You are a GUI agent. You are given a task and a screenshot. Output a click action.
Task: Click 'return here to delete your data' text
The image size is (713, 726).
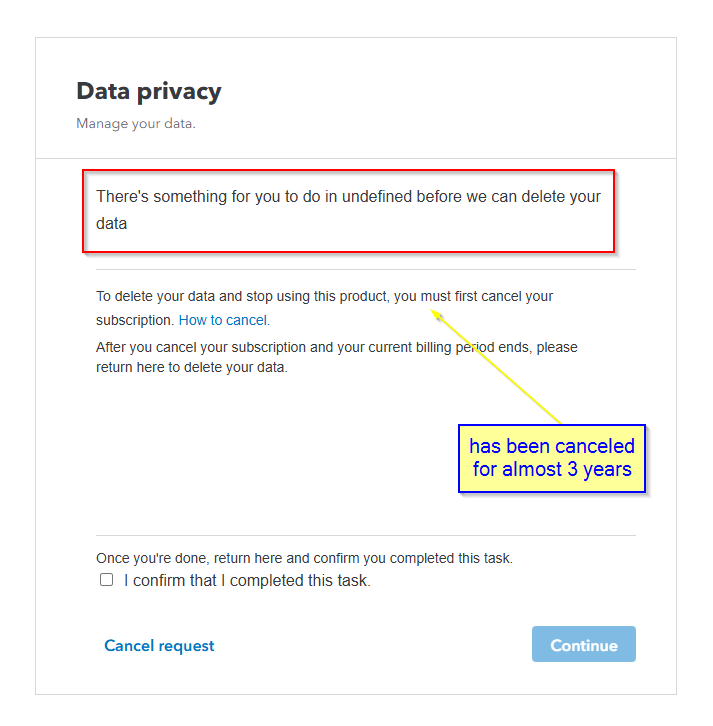[x=191, y=367]
